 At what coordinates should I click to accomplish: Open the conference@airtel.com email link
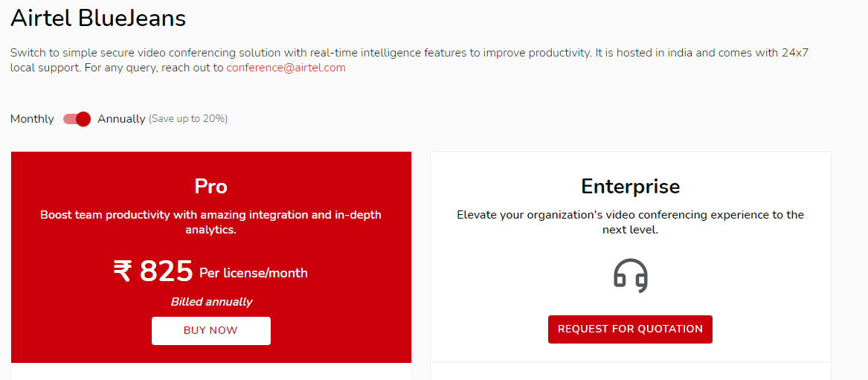pos(286,68)
